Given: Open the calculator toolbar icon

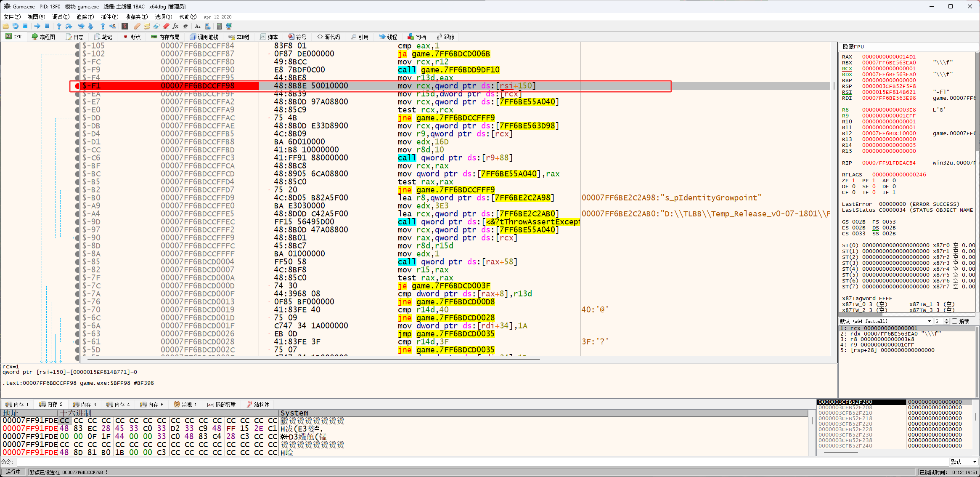Looking at the screenshot, I should point(219,26).
